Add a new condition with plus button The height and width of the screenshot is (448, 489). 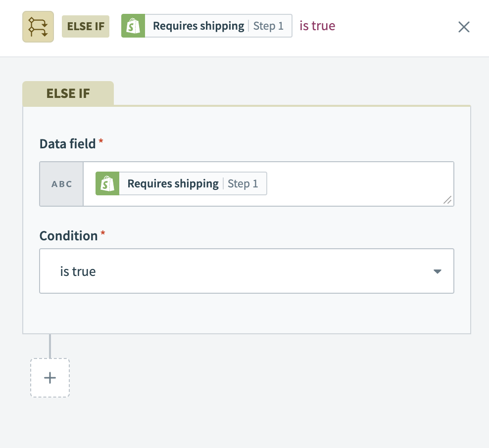tap(50, 378)
